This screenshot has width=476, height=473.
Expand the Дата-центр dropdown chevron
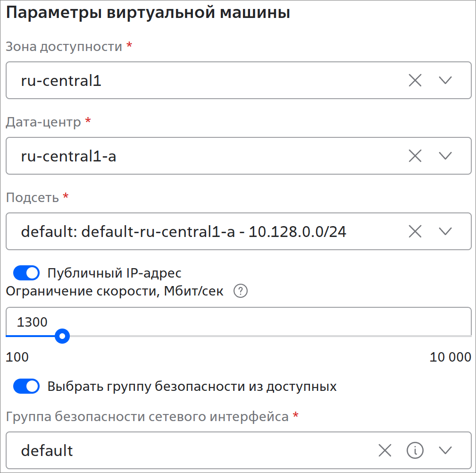[445, 156]
